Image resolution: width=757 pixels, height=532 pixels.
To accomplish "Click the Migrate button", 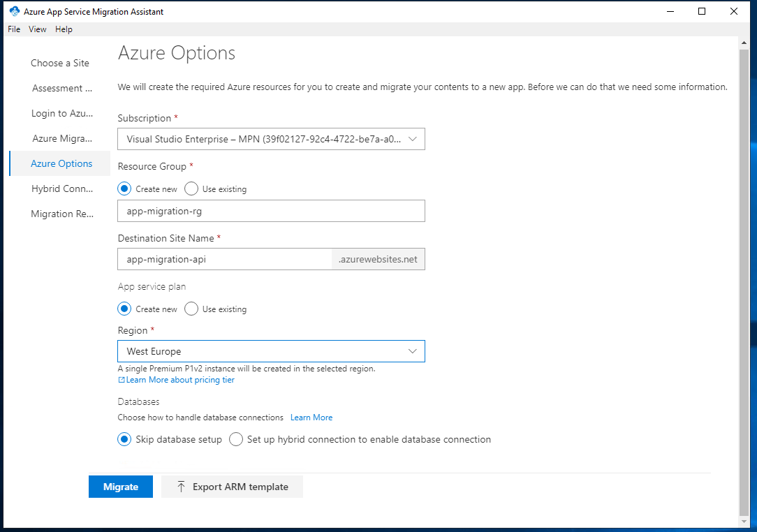I will click(121, 487).
